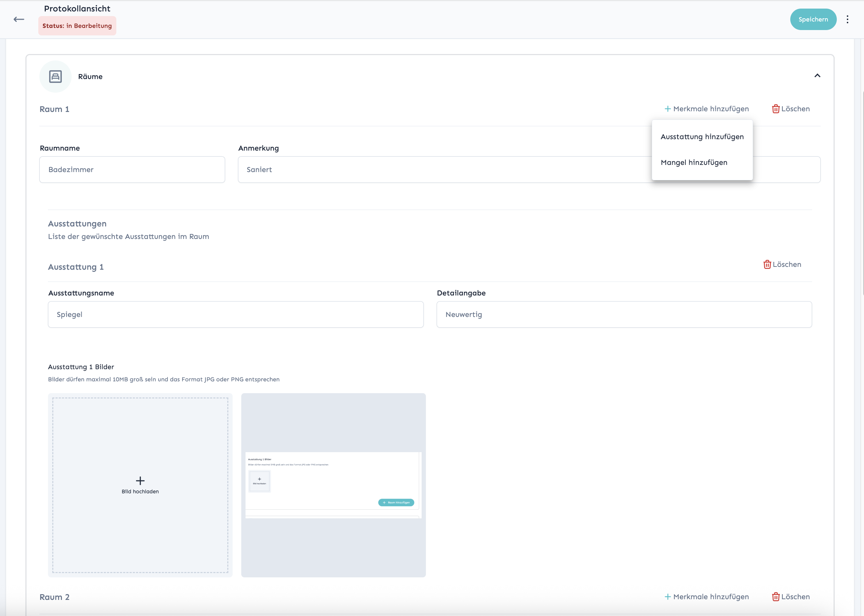Collapse the Räume section chevron

pyautogui.click(x=817, y=75)
